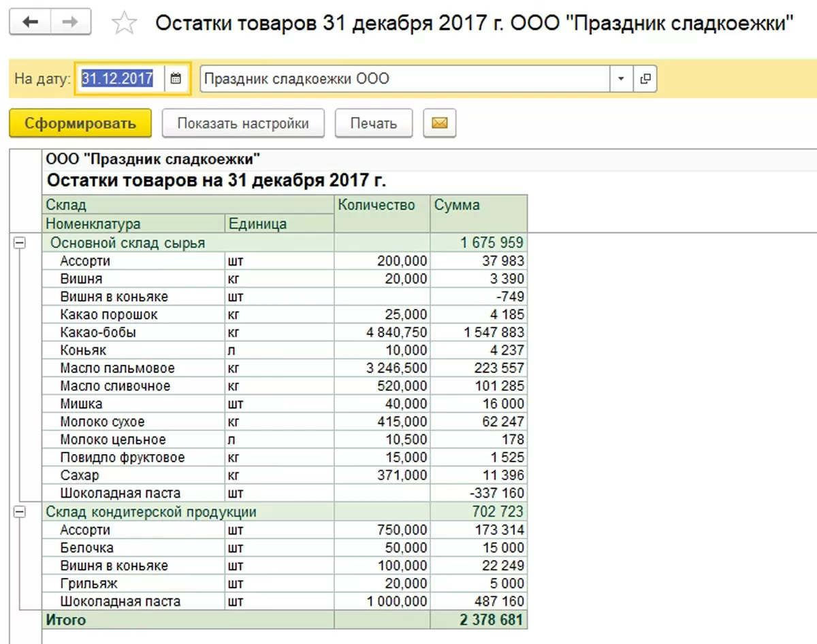Screen dimensions: 817x644
Task: Open organization record with the open-form icon
Action: [645, 79]
